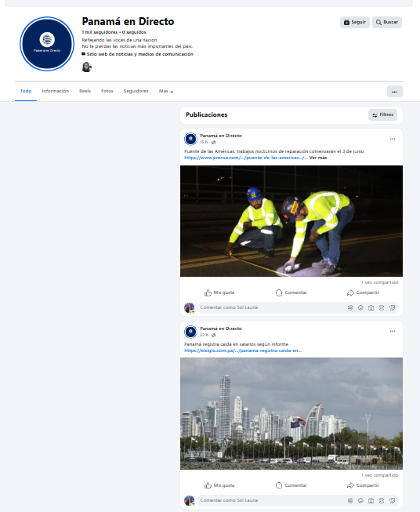Open the Filtros button in Publicaciones
420x512 pixels.
point(382,115)
